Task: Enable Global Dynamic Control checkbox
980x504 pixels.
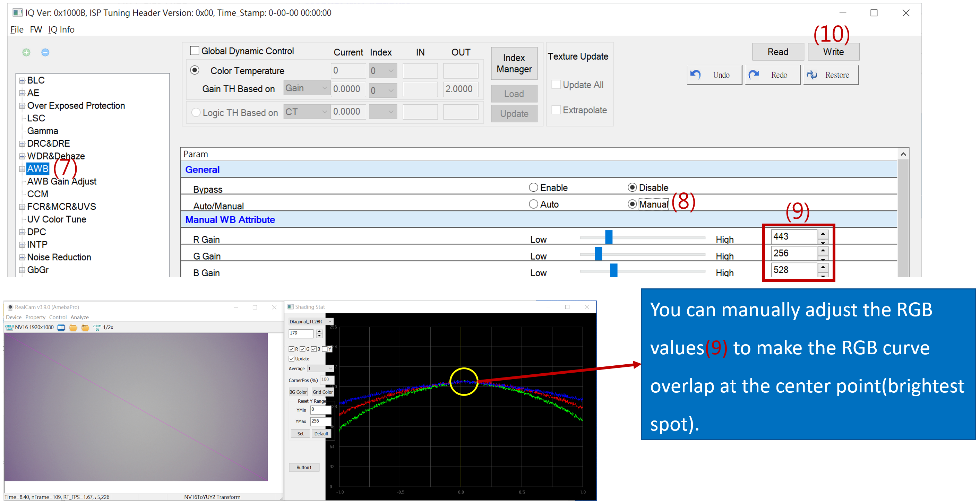Action: point(195,51)
